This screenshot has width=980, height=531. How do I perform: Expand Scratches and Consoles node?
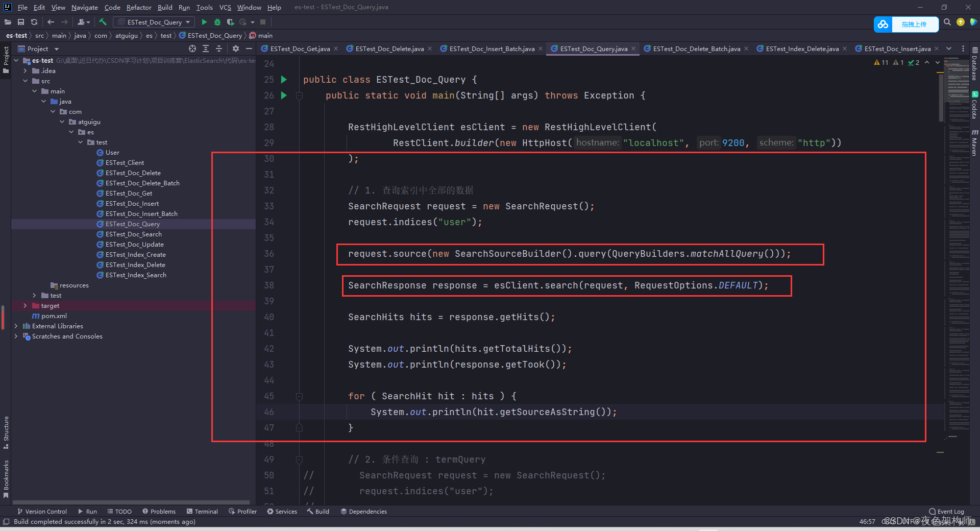coord(16,336)
